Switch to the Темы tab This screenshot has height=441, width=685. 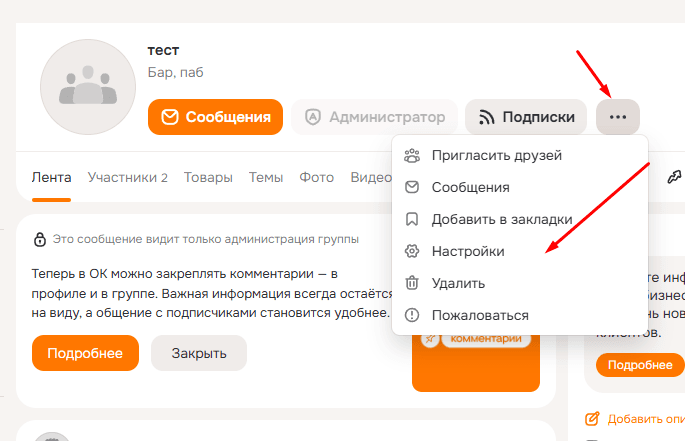click(266, 177)
